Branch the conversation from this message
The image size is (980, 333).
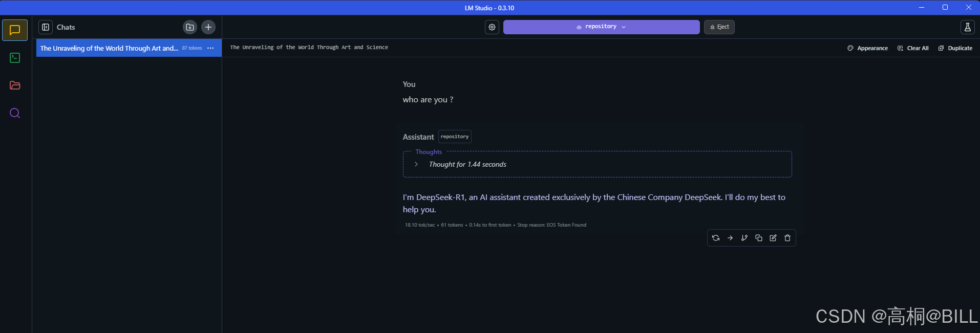point(744,238)
